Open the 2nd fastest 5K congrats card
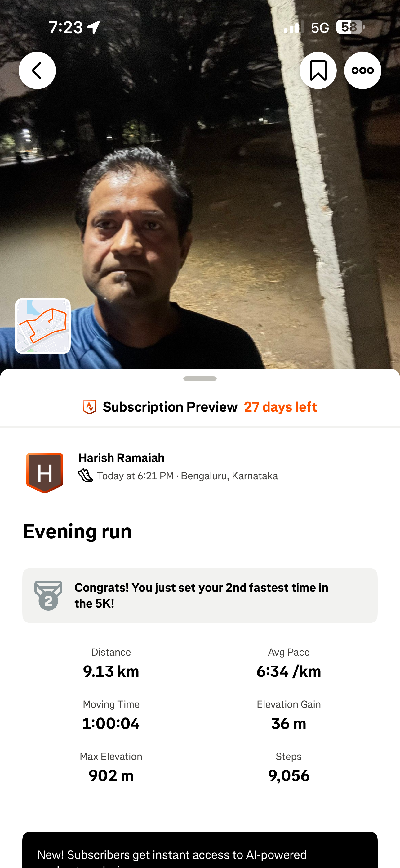The width and height of the screenshot is (400, 868). [200, 595]
